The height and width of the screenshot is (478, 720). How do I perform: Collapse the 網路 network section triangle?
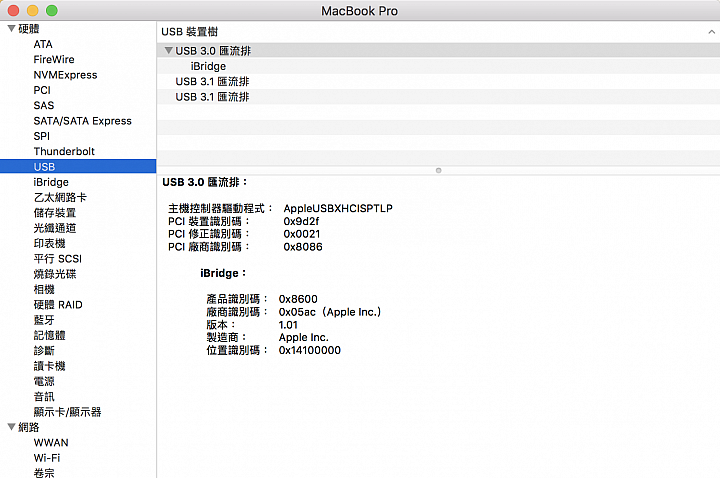coord(11,427)
